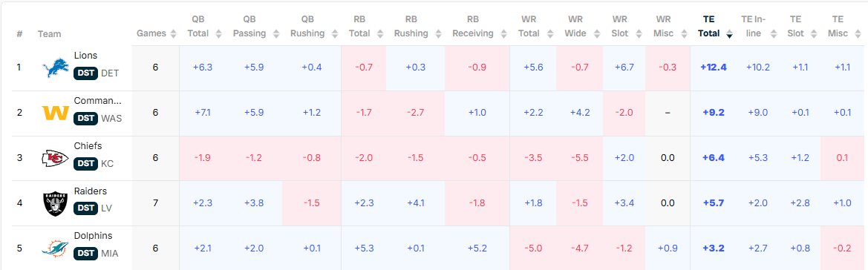The height and width of the screenshot is (270, 868).
Task: Click the Miami Dolphins logo
Action: (x=56, y=249)
